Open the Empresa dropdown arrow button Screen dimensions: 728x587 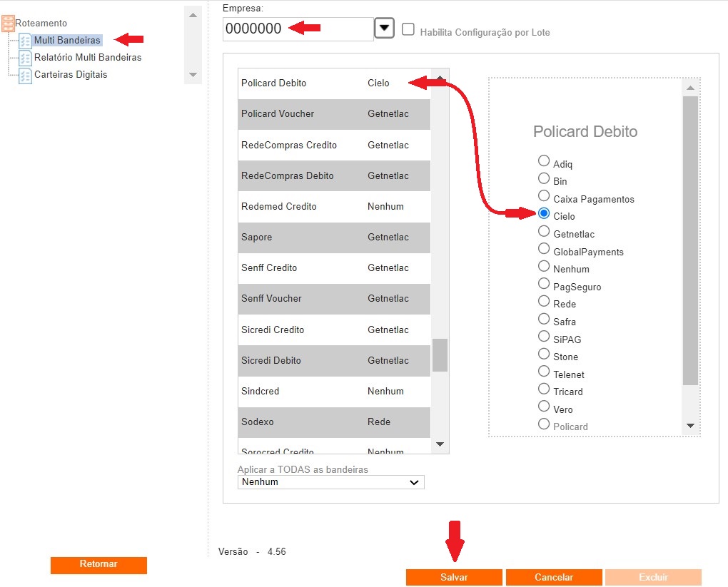384,28
